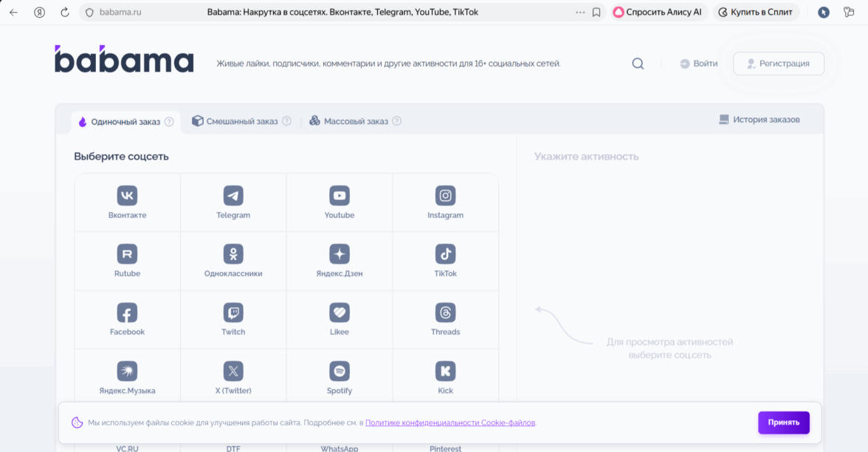Open the browser tabs panel icon
Screen dimensions: 868x452
point(849,12)
